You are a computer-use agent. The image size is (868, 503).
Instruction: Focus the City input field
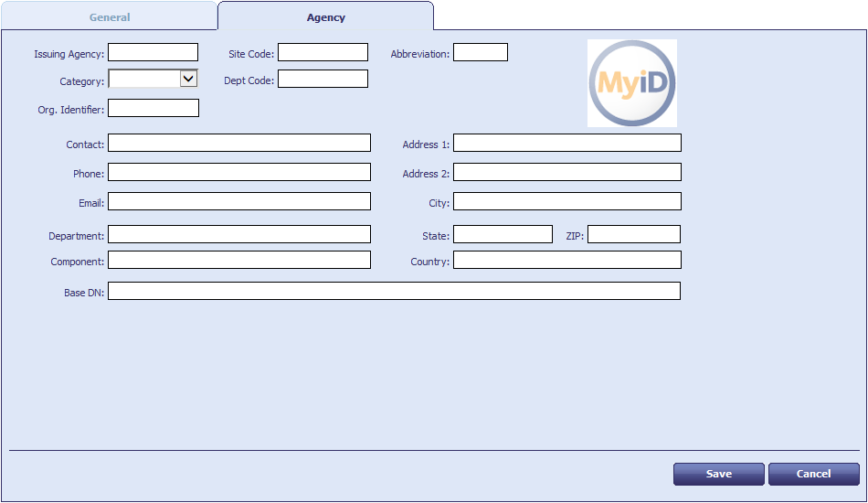pos(567,201)
